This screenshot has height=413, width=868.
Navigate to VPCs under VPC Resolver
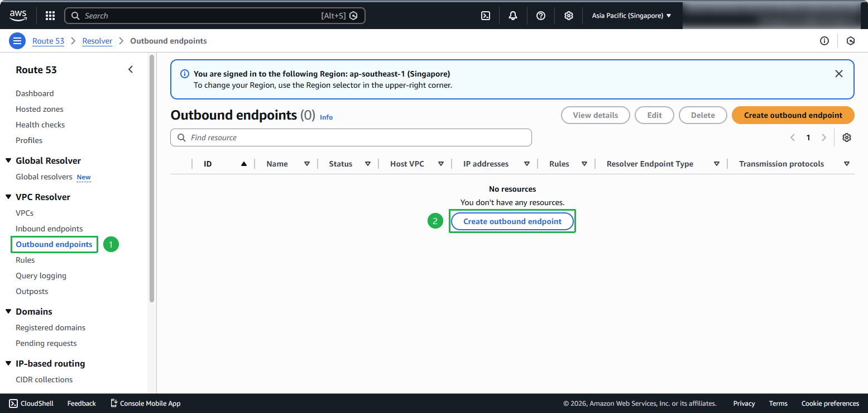pos(25,213)
